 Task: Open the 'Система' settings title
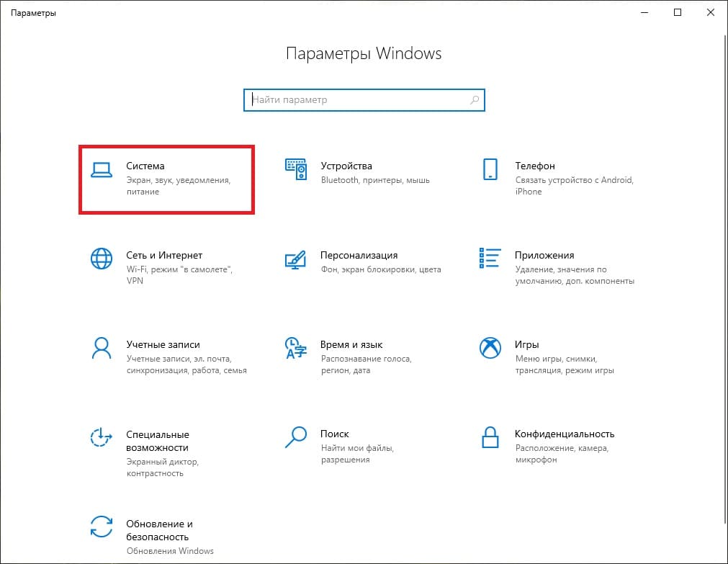click(145, 166)
